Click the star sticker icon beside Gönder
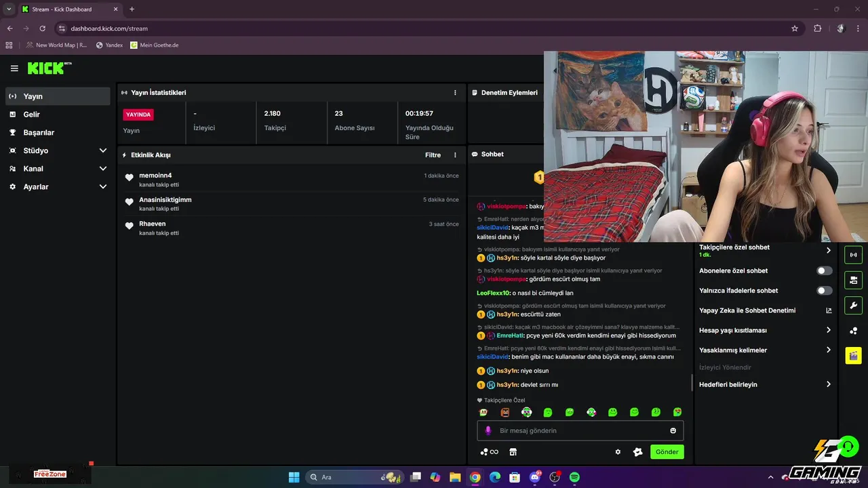868x488 pixels. (x=637, y=452)
